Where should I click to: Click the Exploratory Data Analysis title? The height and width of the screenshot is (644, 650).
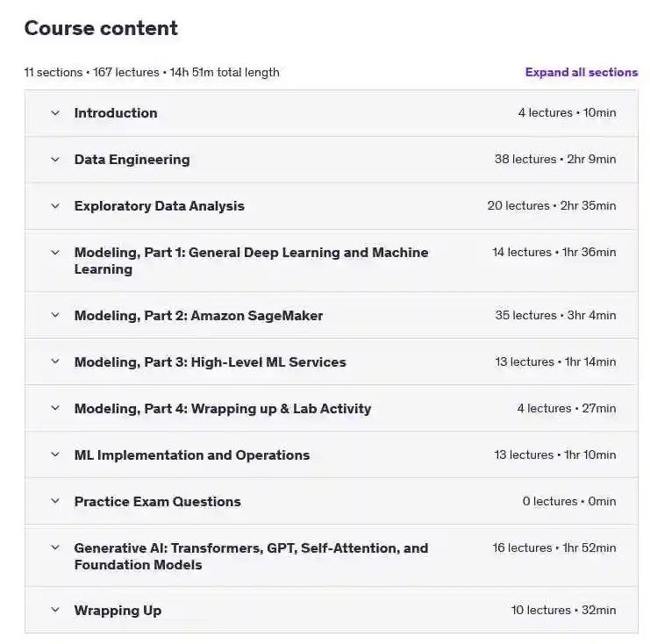pos(159,206)
